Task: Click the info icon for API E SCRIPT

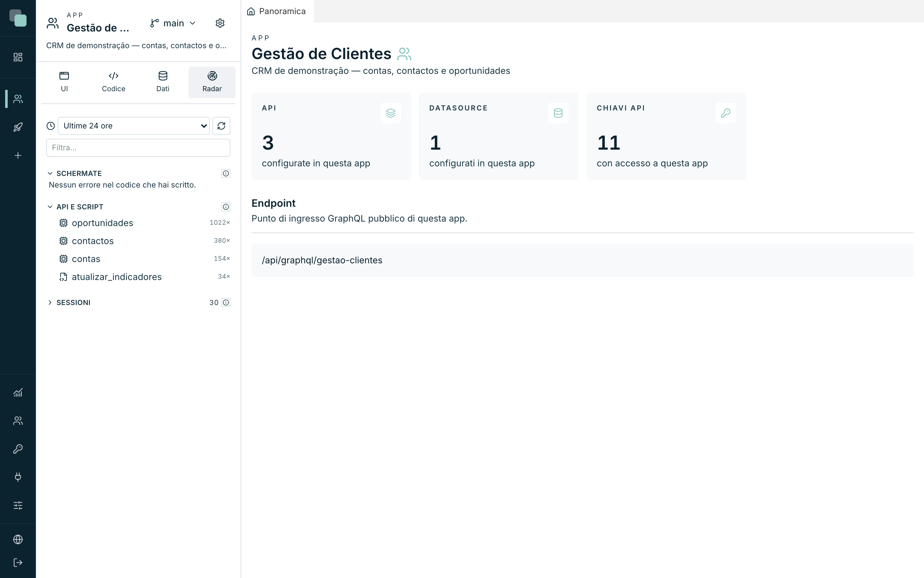Action: click(226, 207)
